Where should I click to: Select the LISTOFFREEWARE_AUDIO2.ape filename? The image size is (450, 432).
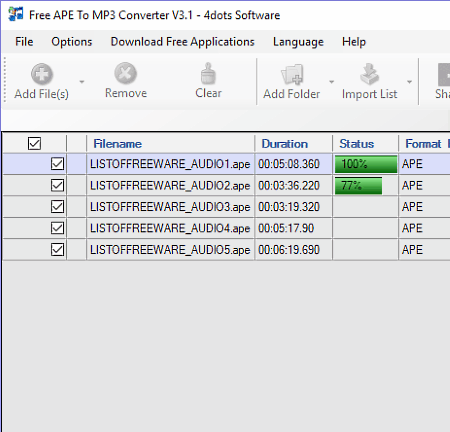[170, 185]
